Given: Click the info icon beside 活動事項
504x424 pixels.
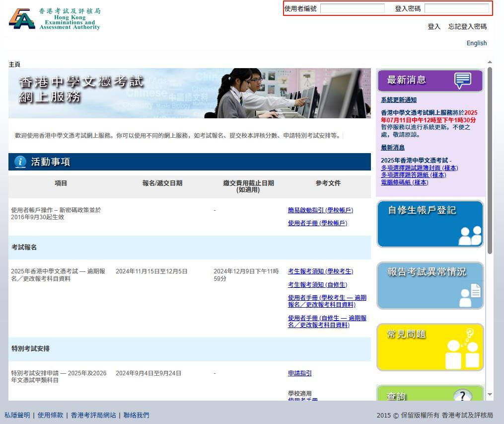Looking at the screenshot, I should tap(20, 162).
